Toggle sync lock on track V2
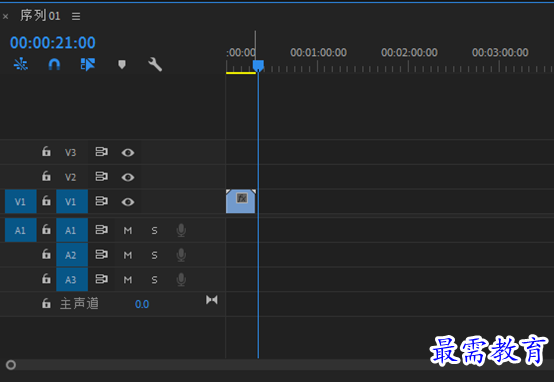554x382 pixels. (x=101, y=177)
